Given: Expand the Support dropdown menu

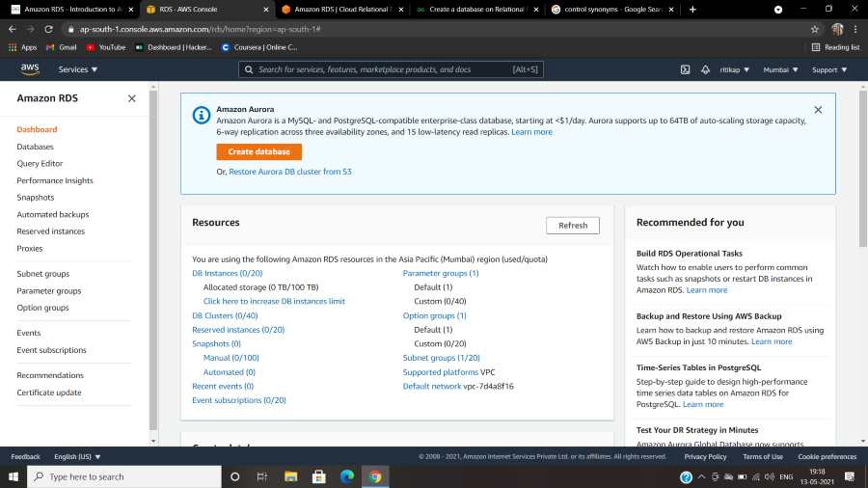Looking at the screenshot, I should click(x=829, y=69).
